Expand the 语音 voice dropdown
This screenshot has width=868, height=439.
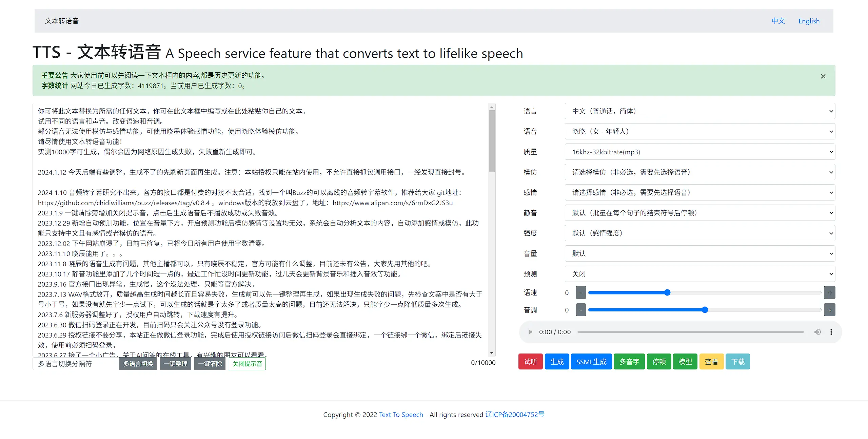point(700,131)
